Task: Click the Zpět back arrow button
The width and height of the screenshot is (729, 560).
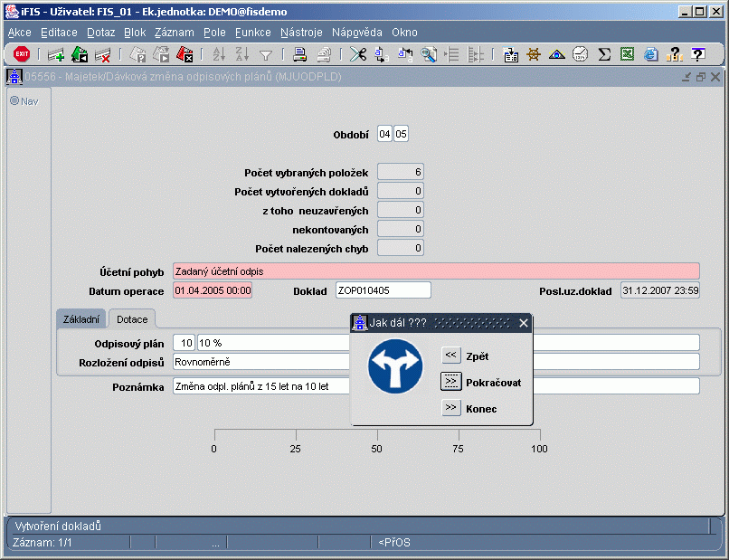Action: click(450, 356)
